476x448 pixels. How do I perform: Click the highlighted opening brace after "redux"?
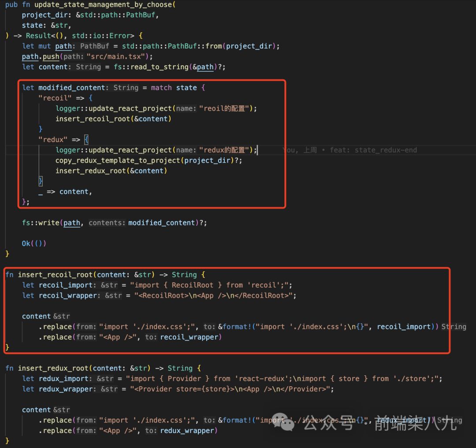pyautogui.click(x=86, y=140)
